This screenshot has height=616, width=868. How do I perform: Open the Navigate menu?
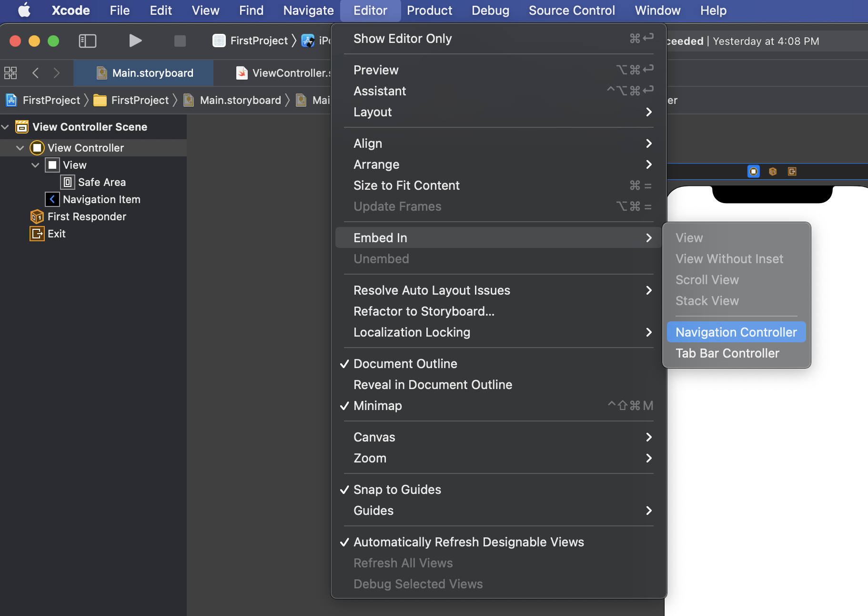308,10
